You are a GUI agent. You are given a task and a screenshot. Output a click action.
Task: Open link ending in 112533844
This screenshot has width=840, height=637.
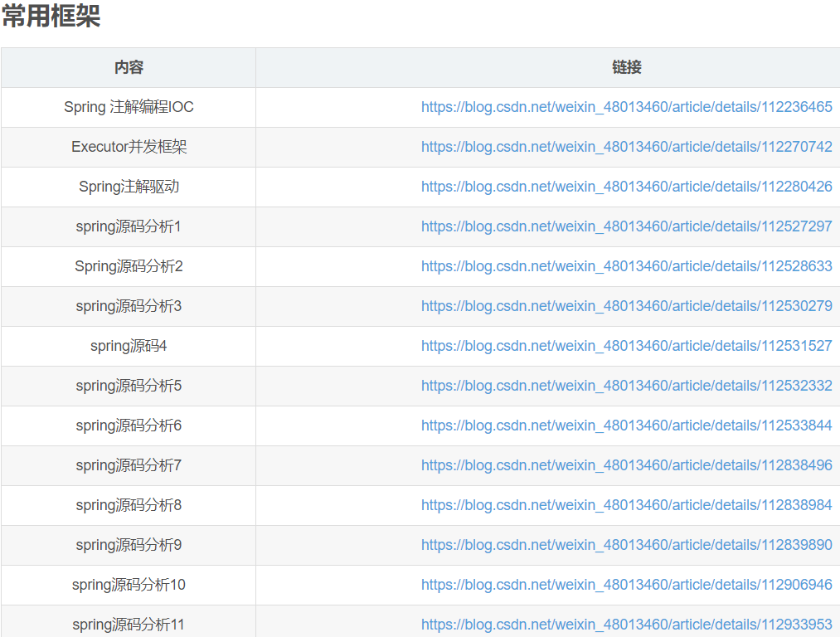click(x=626, y=425)
